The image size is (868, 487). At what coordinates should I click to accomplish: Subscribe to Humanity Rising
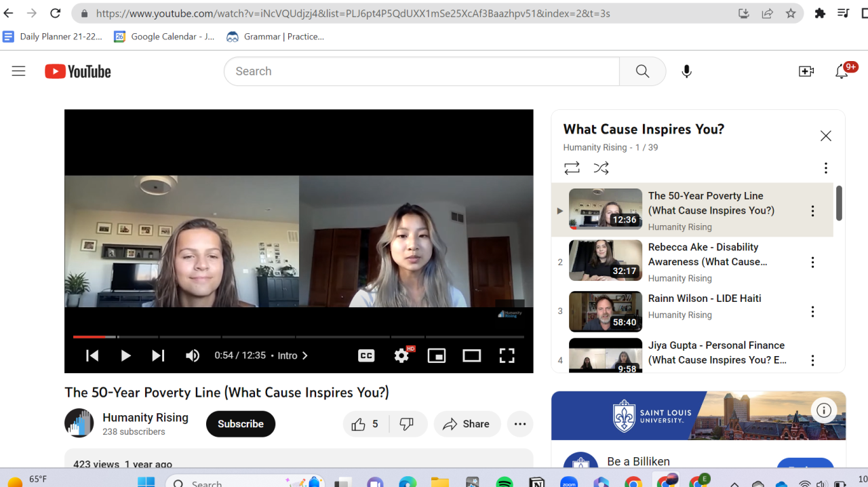coord(241,424)
